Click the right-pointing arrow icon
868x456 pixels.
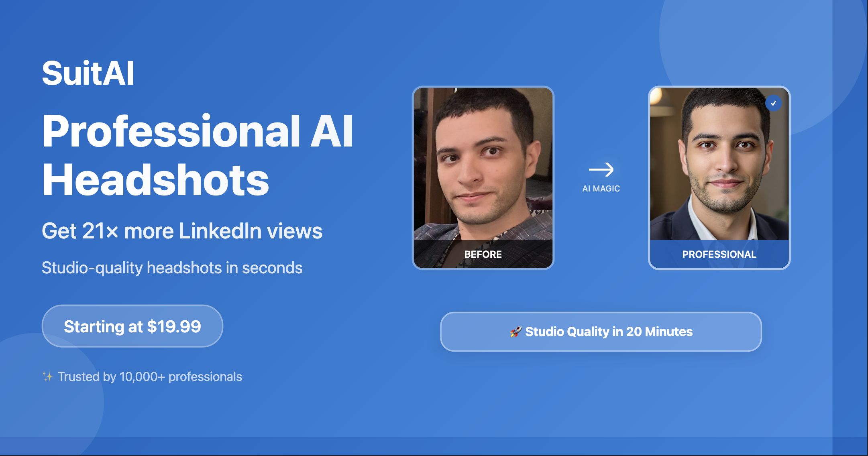tap(601, 169)
